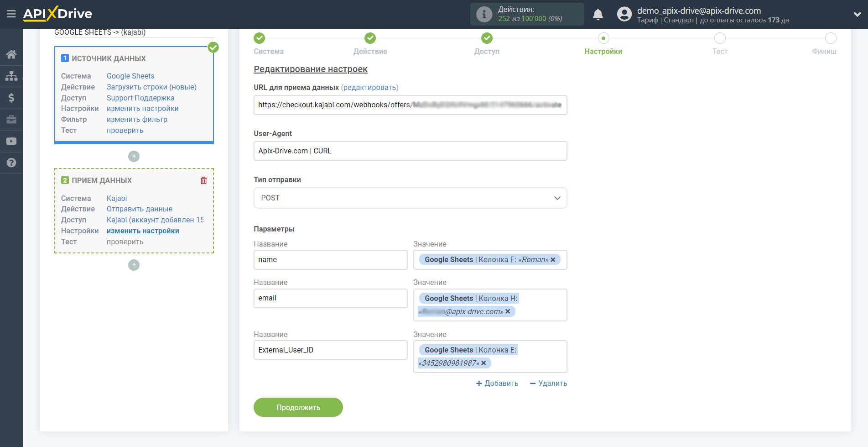The width and height of the screenshot is (868, 447).
Task: Open Загрузить строки (новые) action link
Action: 151,87
